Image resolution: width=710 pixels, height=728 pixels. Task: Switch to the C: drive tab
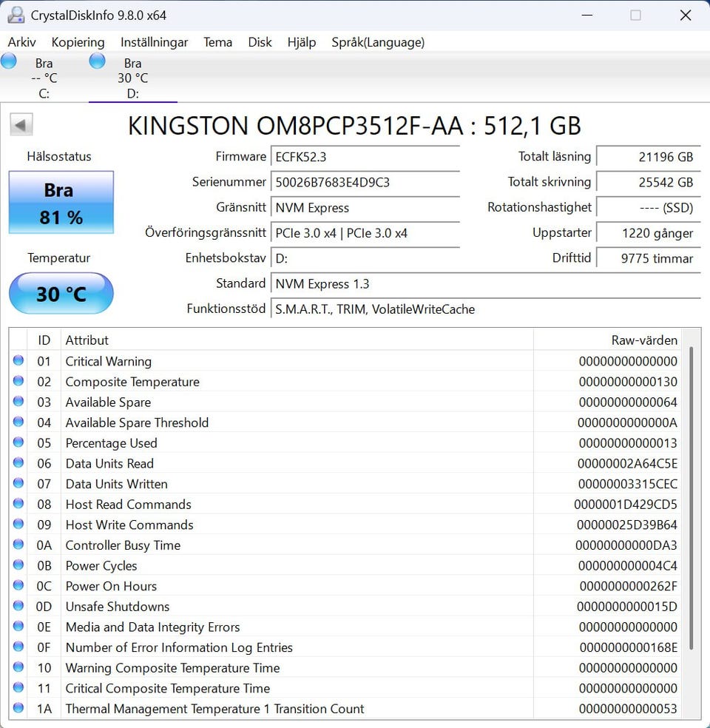tap(44, 78)
